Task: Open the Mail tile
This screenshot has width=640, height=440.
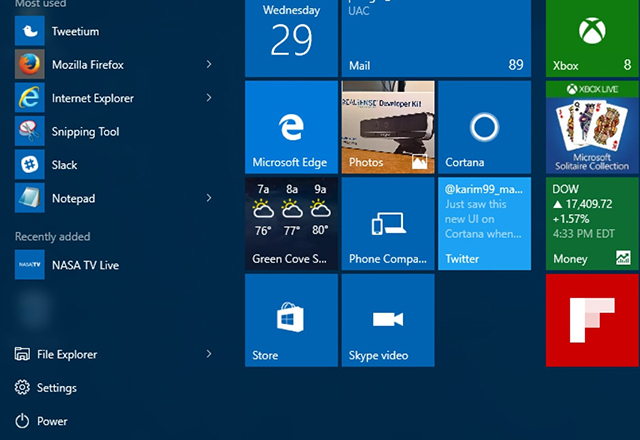Action: (436, 38)
